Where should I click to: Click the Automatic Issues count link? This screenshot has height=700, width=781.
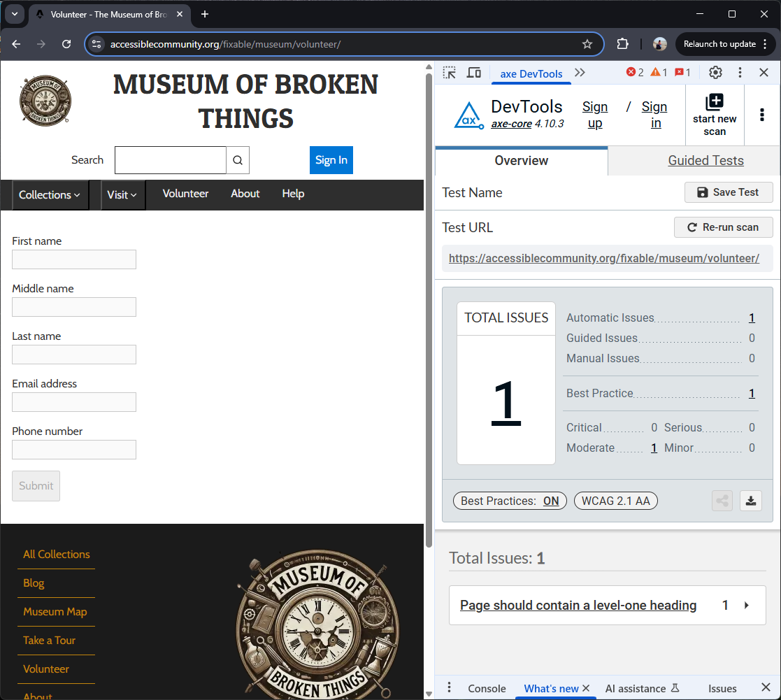pos(752,318)
